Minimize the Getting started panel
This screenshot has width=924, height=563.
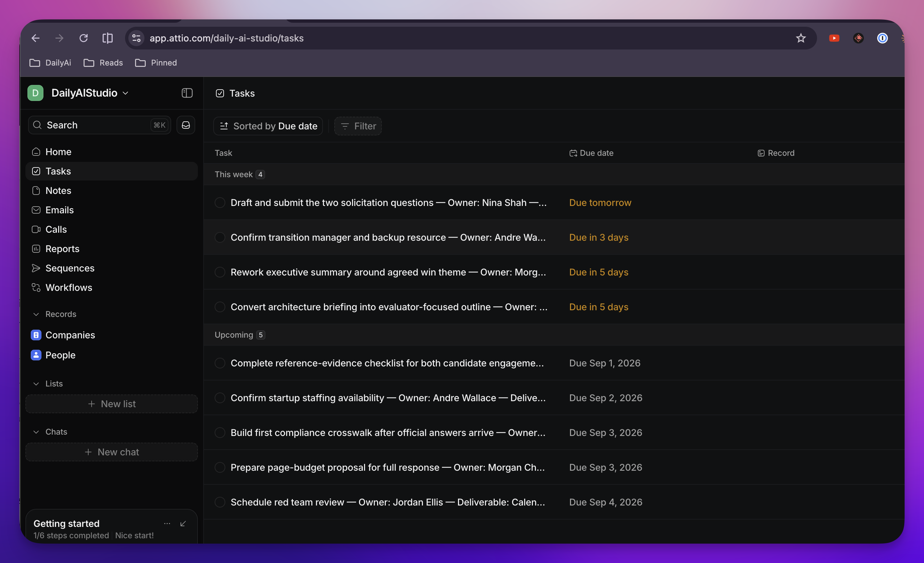point(183,523)
